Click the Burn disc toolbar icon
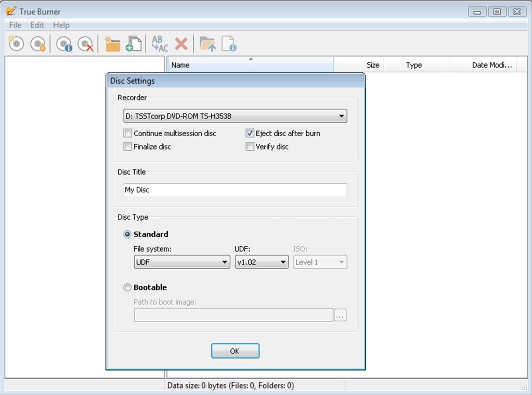The image size is (532, 395). tap(38, 44)
